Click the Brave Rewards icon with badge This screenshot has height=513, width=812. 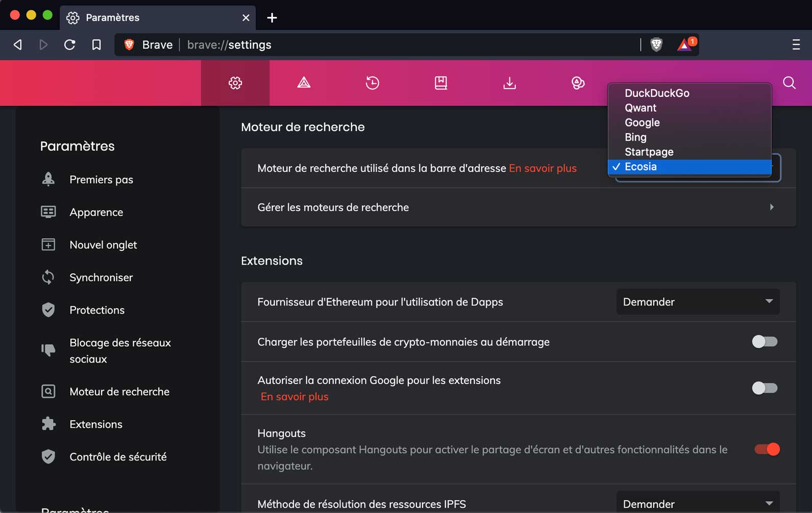tap(686, 44)
